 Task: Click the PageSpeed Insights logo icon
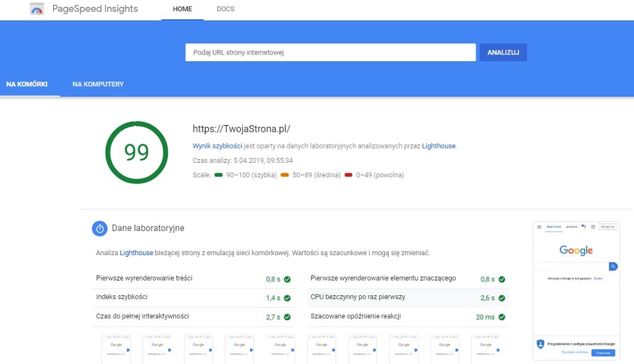(37, 9)
